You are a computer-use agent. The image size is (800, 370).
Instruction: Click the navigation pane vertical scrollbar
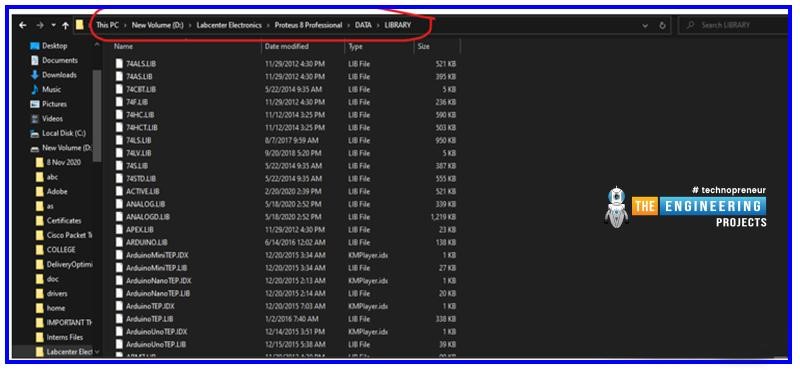click(97, 115)
